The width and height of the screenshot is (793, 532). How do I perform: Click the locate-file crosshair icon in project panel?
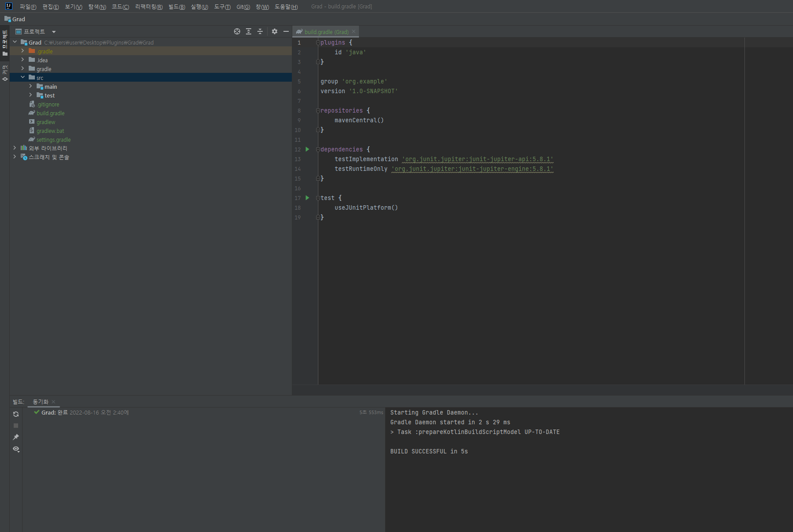(237, 31)
